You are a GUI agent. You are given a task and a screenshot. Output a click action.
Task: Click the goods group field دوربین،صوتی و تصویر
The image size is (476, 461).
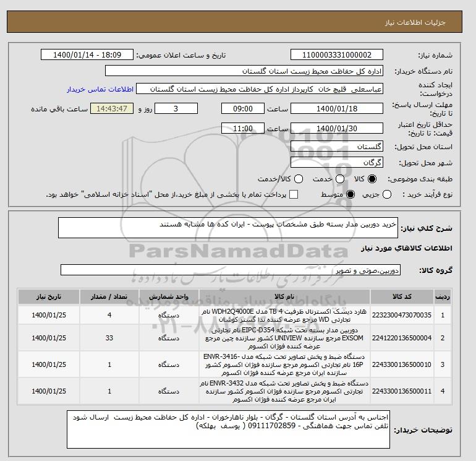click(231, 270)
